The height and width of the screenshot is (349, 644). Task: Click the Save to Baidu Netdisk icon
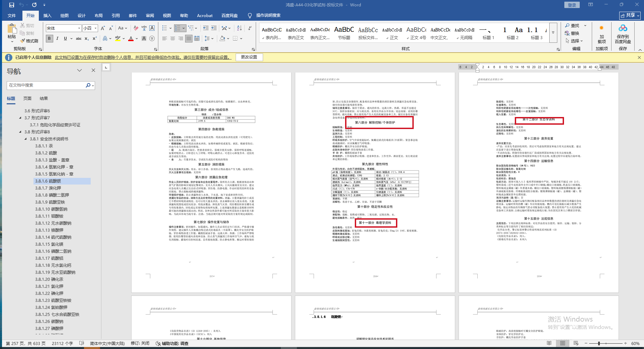coord(623,33)
